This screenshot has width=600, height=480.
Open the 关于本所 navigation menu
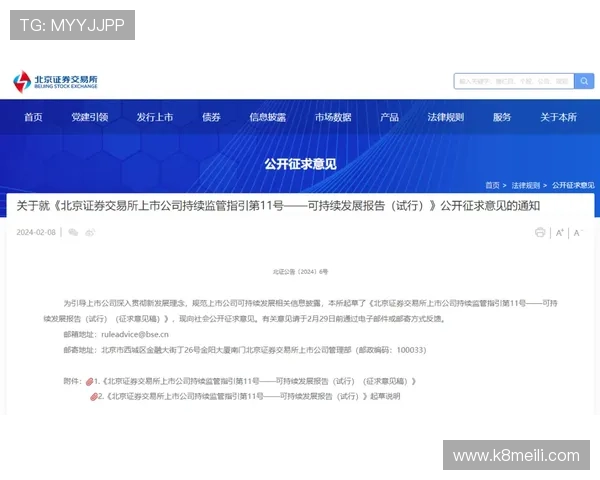(558, 117)
